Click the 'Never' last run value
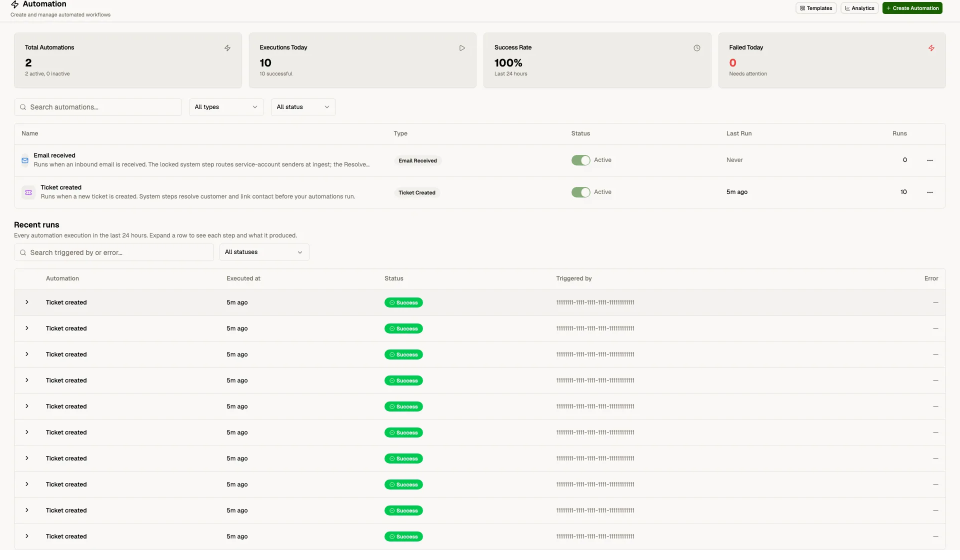Image resolution: width=960 pixels, height=560 pixels. click(x=734, y=160)
